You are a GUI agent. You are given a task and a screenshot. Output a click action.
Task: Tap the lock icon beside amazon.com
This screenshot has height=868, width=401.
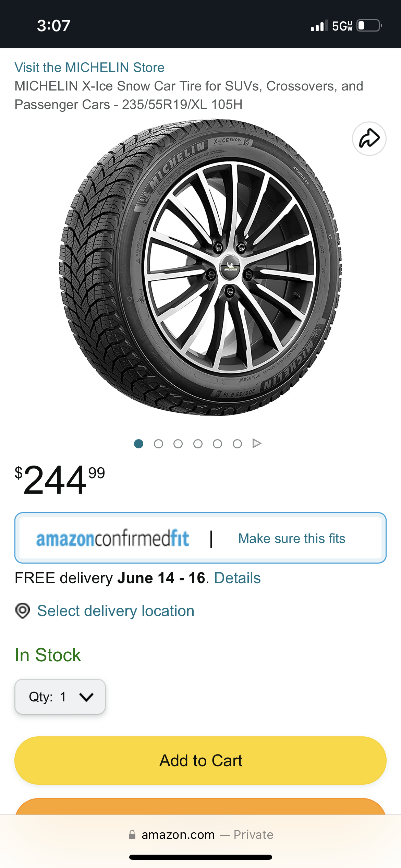coord(132,835)
